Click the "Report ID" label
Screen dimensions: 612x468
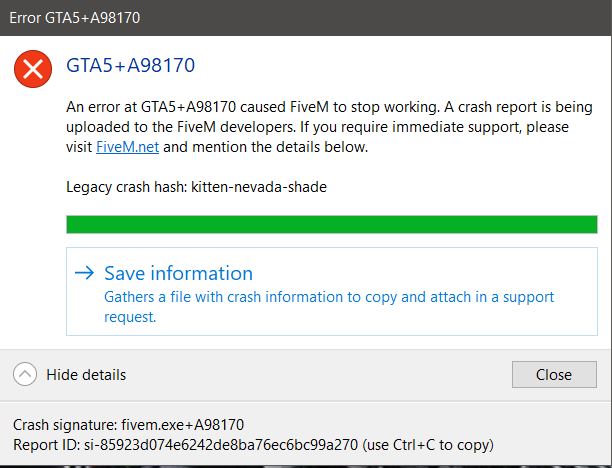47,443
